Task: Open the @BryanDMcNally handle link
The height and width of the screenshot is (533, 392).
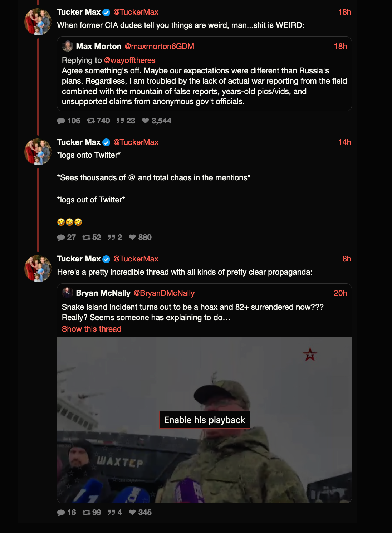Action: tap(164, 293)
